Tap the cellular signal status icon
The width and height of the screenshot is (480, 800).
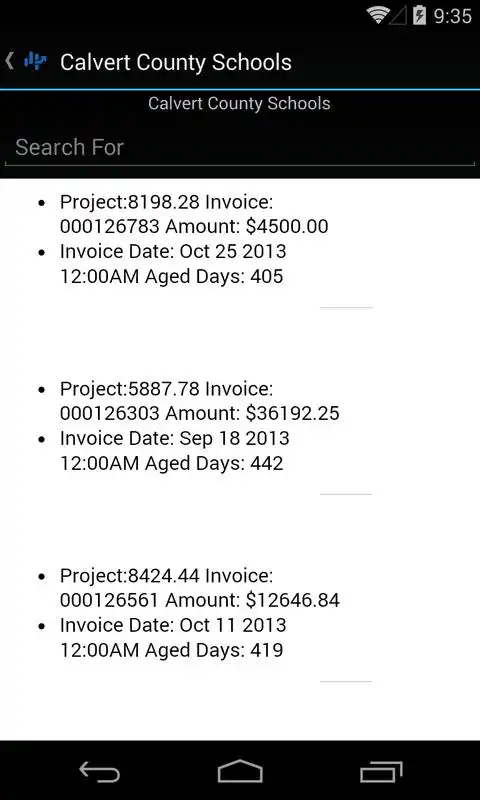[x=398, y=16]
